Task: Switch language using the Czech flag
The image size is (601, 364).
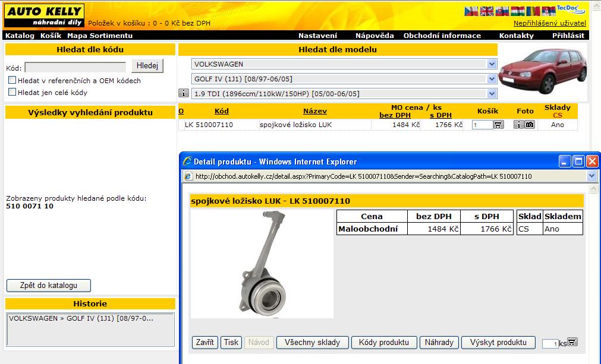Action: click(471, 11)
